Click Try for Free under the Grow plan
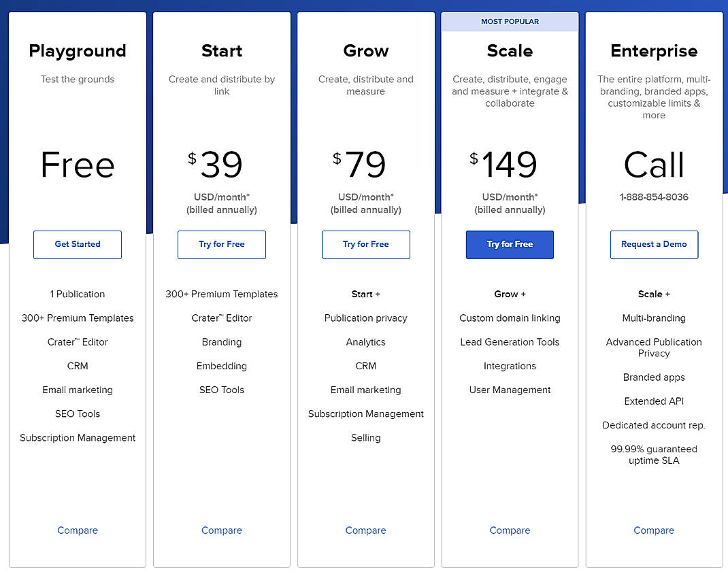Viewport: 728px width, 574px height. (365, 244)
